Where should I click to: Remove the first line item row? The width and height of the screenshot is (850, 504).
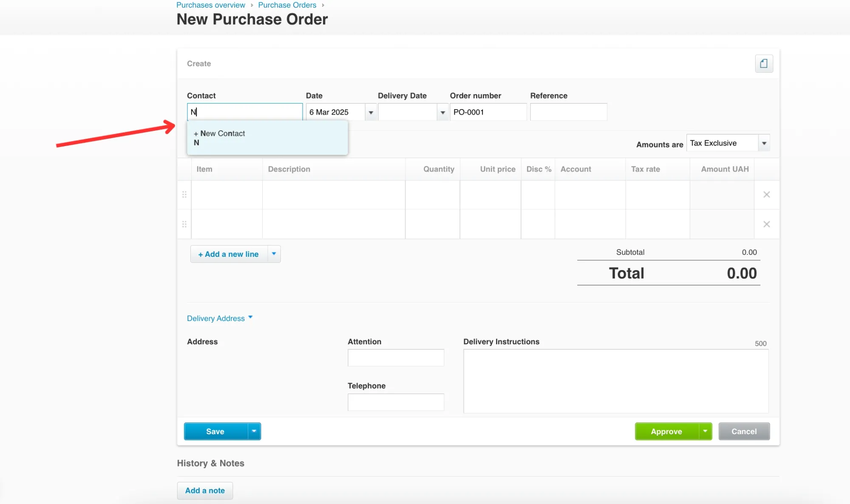[x=767, y=194]
